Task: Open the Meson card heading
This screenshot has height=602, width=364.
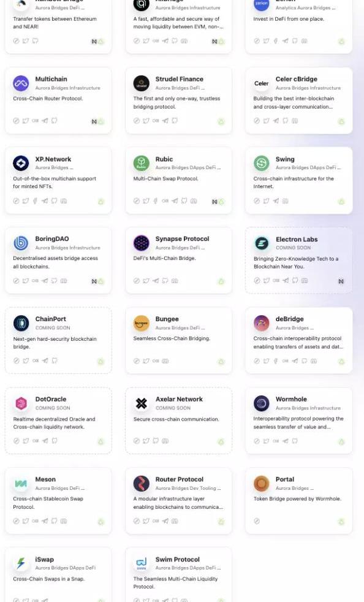Action: tap(45, 479)
